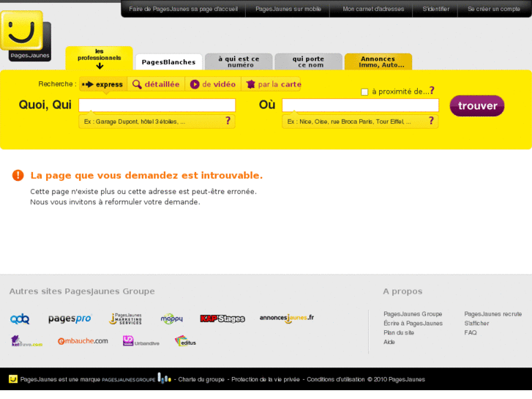The width and height of the screenshot is (532, 399).
Task: Switch to PagesBlanches tab
Action: tap(168, 61)
